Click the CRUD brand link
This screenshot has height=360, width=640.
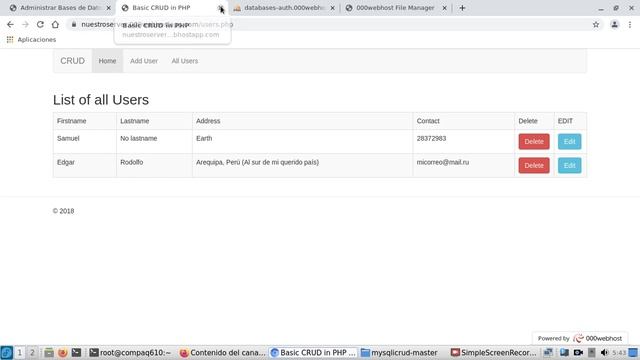point(73,61)
